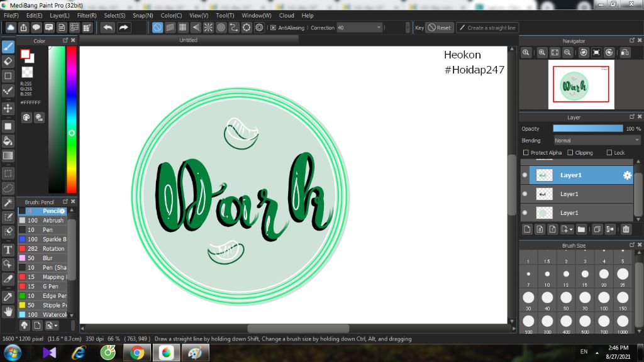
Task: Delete layer with trash icon
Action: click(626, 229)
